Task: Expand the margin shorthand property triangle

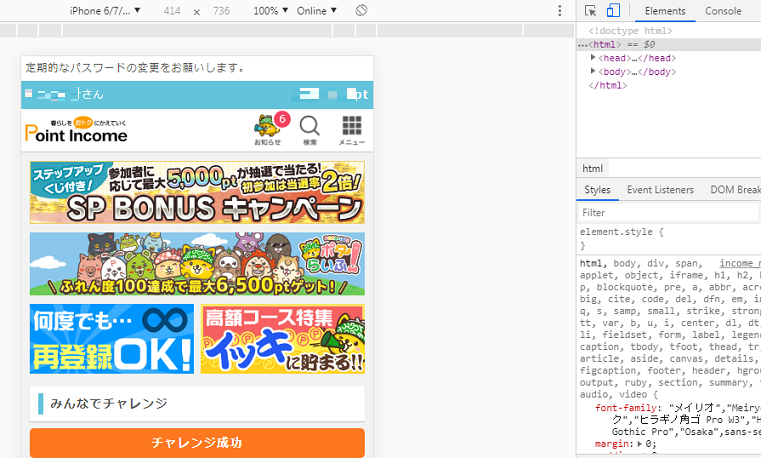Action: click(640, 443)
